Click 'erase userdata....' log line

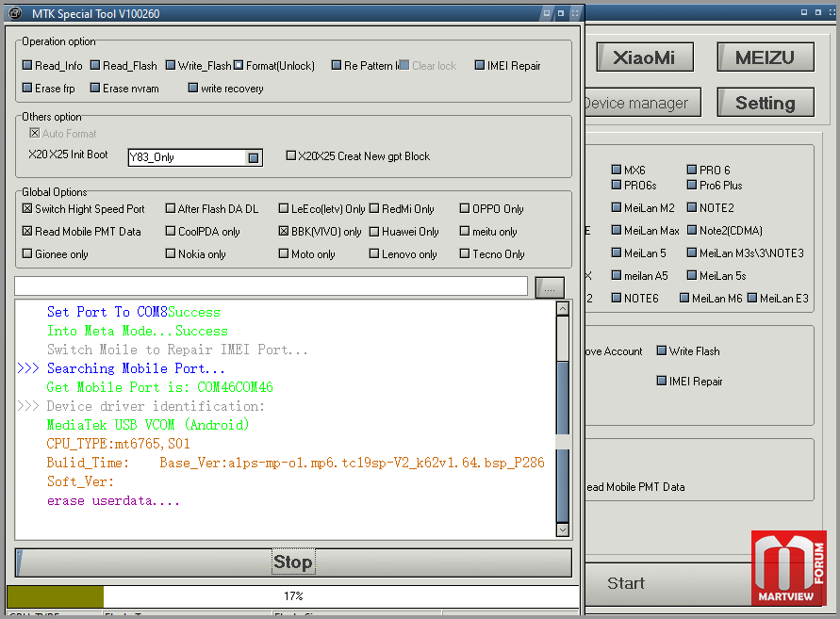tap(113, 500)
